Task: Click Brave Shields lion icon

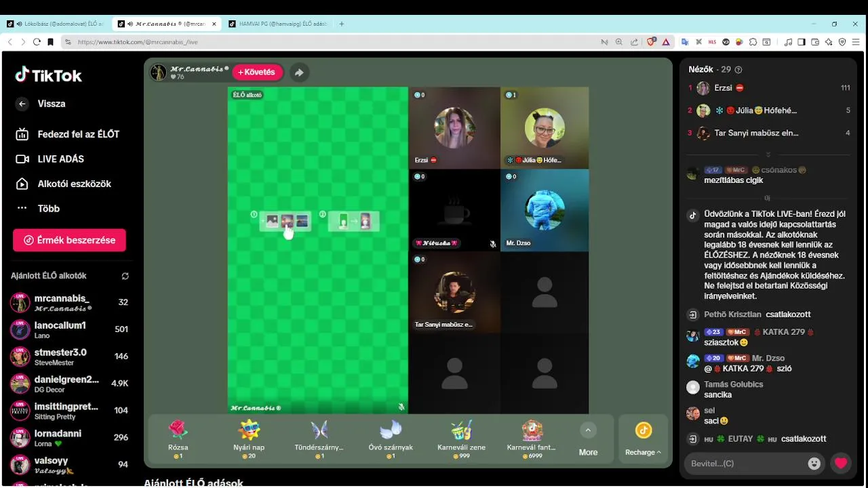Action: point(651,42)
